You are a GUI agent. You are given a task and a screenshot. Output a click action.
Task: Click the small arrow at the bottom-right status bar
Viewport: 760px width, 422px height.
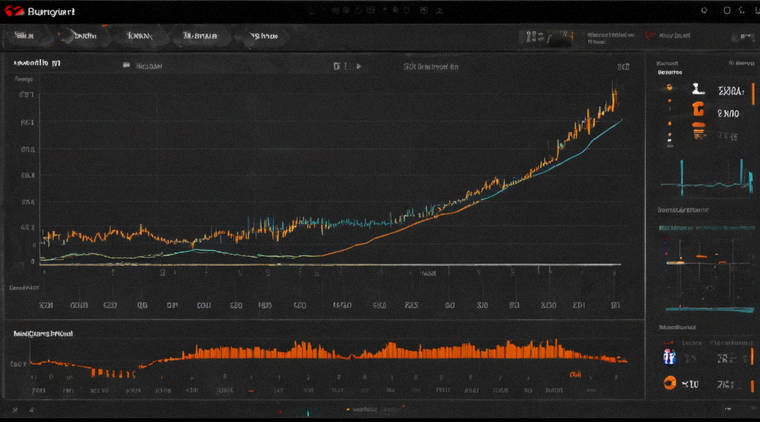[x=728, y=409]
